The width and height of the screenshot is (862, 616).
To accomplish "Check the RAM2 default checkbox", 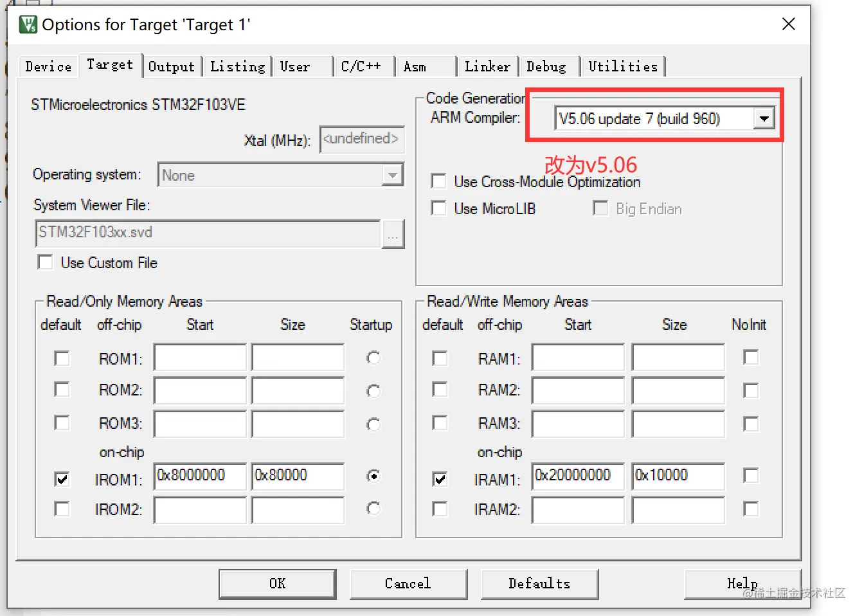I will [440, 390].
